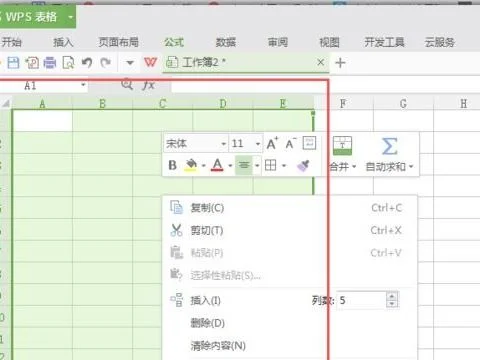The image size is (480, 360).
Task: Click the Insert icon in context menu
Action: [177, 300]
